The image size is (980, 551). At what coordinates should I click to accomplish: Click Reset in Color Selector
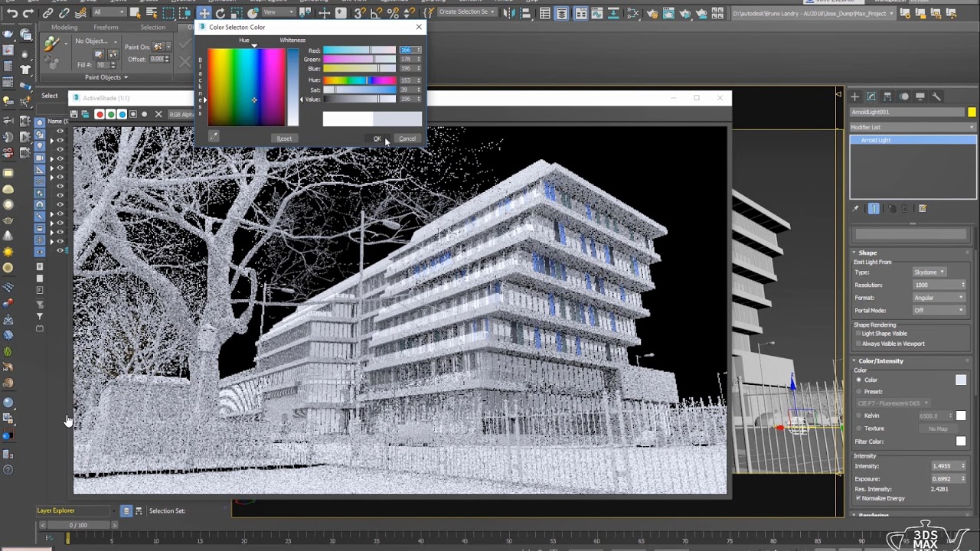pyautogui.click(x=284, y=139)
